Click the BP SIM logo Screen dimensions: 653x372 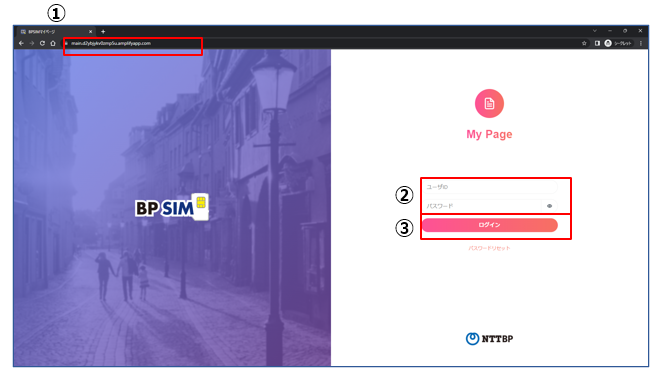(172, 206)
